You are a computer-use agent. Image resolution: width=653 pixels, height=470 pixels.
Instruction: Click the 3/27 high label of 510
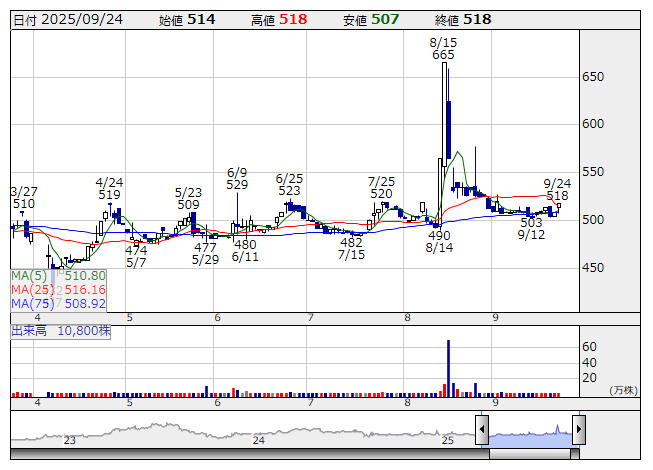point(22,197)
